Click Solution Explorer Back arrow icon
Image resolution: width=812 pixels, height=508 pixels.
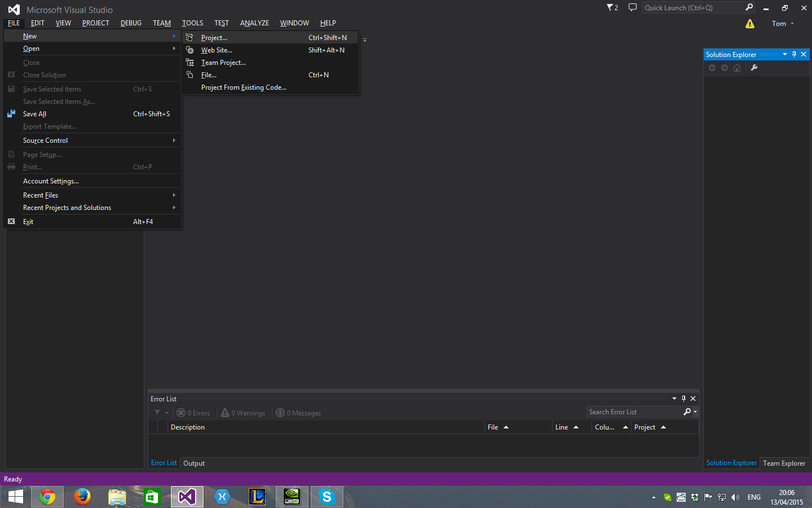point(712,68)
